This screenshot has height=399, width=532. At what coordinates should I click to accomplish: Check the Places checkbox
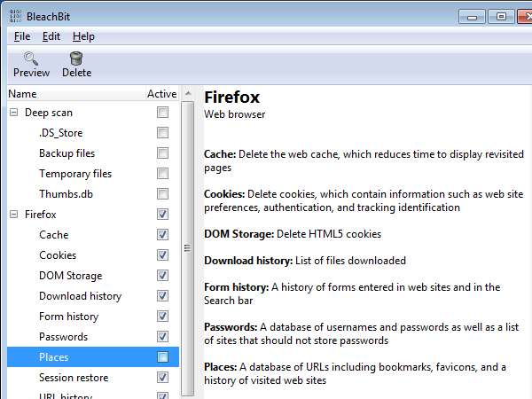point(162,357)
